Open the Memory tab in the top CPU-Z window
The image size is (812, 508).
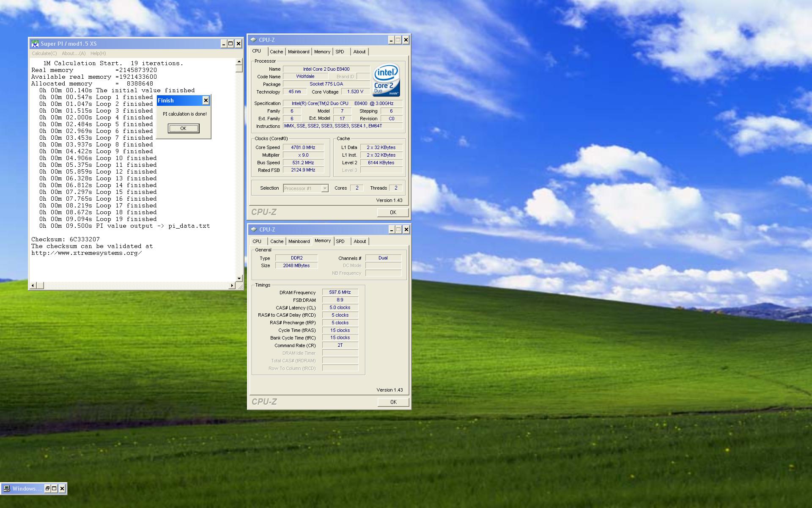coord(322,52)
